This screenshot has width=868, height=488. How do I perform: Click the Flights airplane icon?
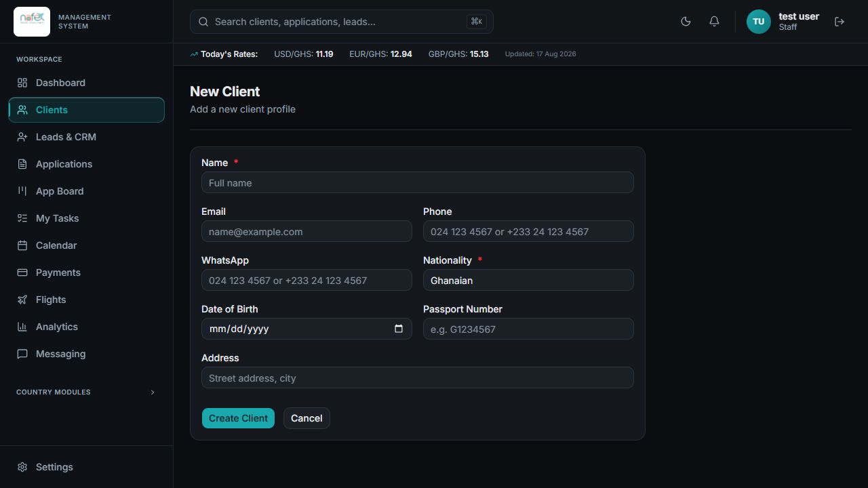pyautogui.click(x=22, y=300)
